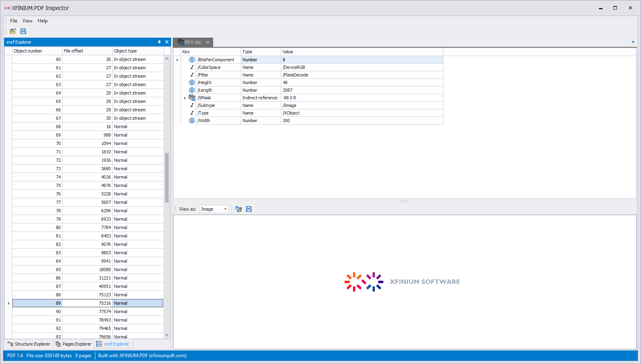Select object 75 with offset 4876
Viewport: 641px width, 364px height.
point(88,185)
